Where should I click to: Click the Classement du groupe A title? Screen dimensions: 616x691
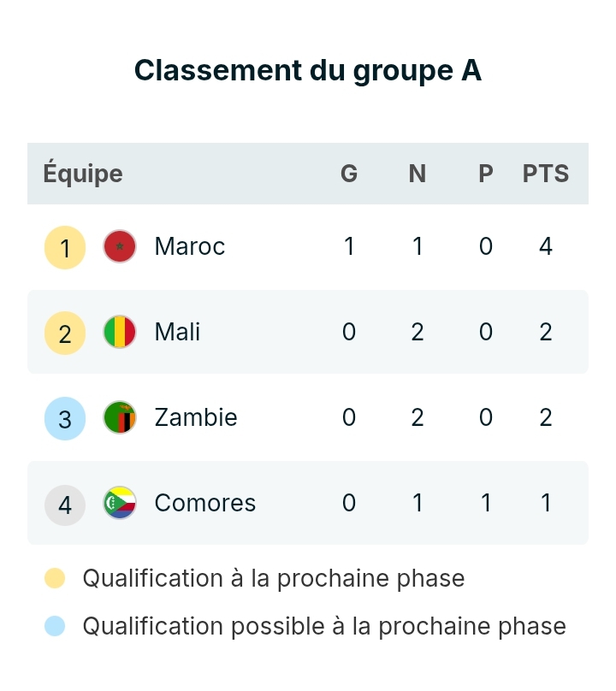coord(308,71)
